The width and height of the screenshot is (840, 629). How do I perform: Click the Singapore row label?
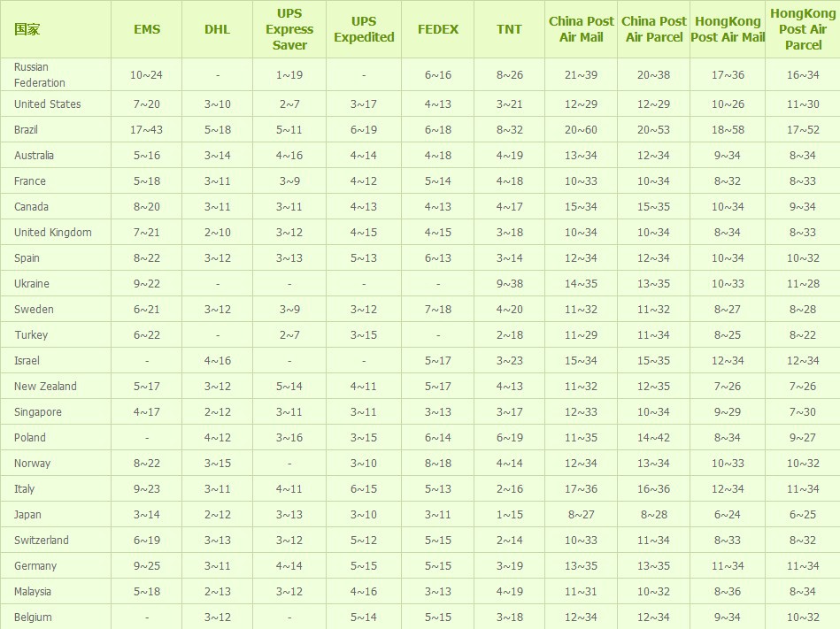[37, 412]
